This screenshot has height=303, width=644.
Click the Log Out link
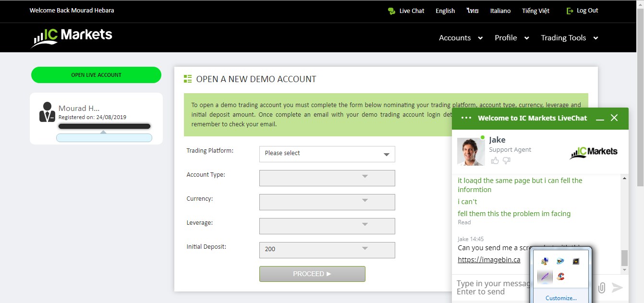point(587,11)
